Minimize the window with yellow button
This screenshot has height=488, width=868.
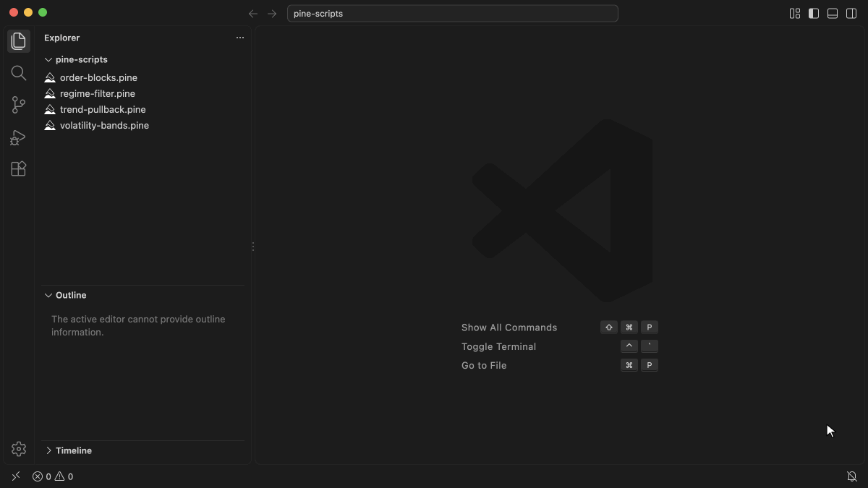[28, 12]
